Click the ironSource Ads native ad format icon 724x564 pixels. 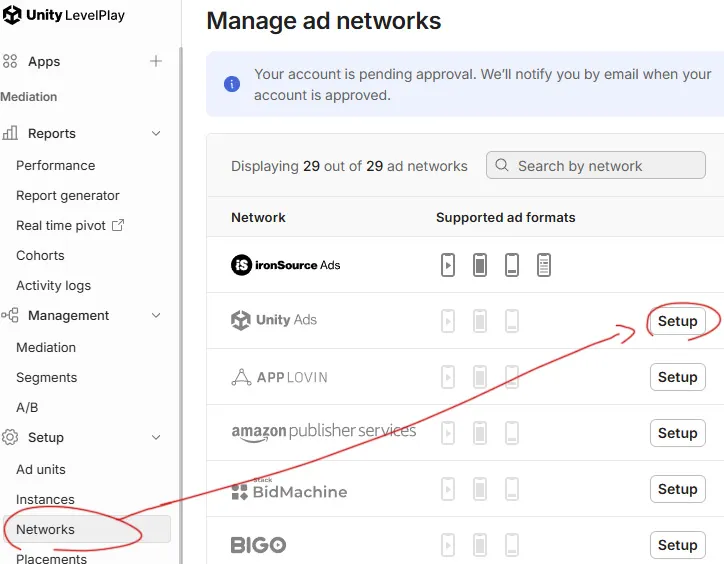coord(544,265)
